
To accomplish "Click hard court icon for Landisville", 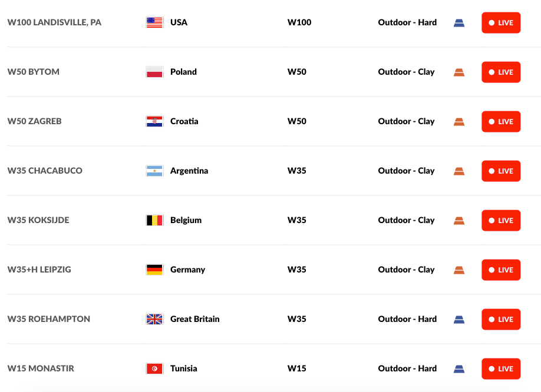I will (x=459, y=23).
